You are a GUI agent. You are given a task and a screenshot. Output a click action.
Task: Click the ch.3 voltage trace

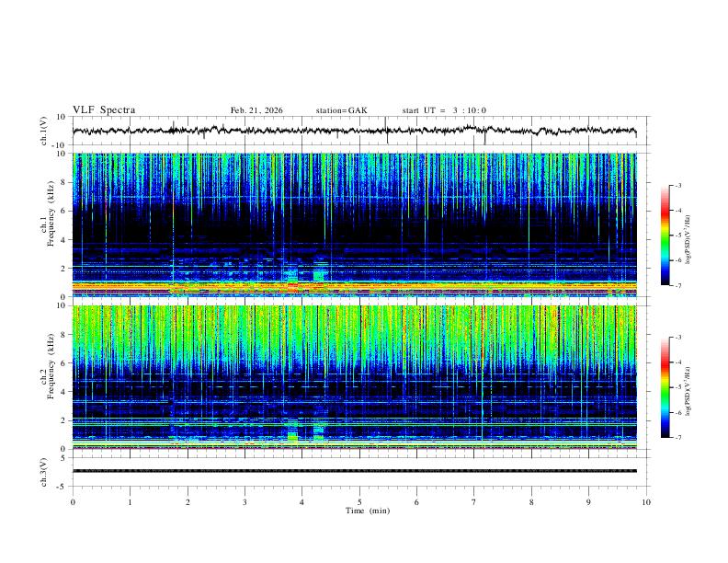click(355, 471)
